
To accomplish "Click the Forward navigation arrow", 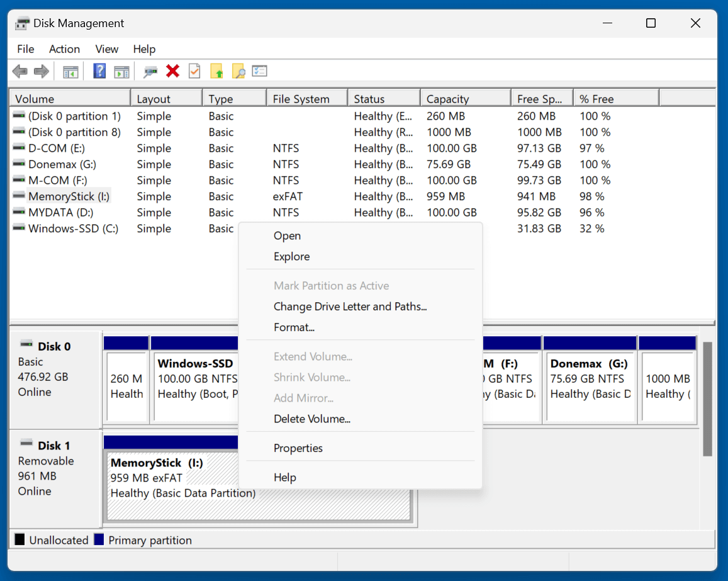I will pyautogui.click(x=42, y=71).
